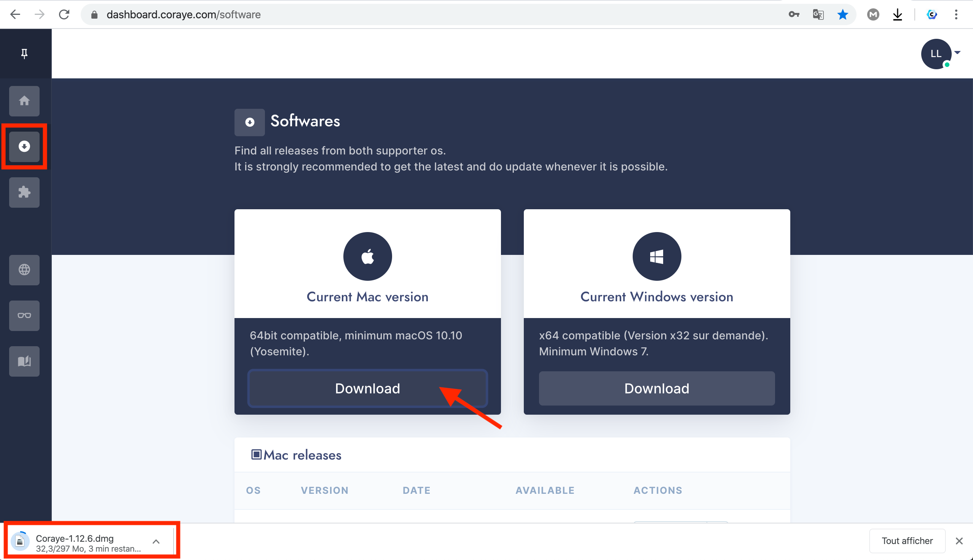Click the ACTIONS column header
The height and width of the screenshot is (560, 973).
(658, 490)
